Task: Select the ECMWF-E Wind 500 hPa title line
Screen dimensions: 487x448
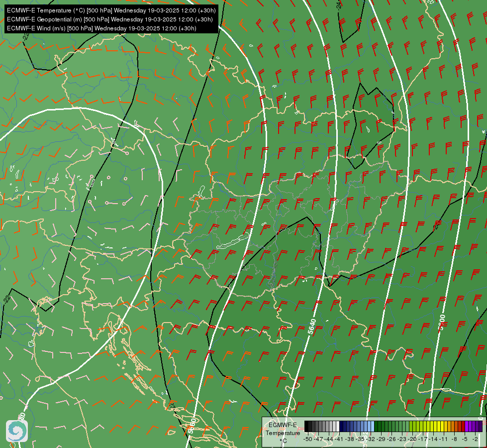Action: click(x=101, y=28)
